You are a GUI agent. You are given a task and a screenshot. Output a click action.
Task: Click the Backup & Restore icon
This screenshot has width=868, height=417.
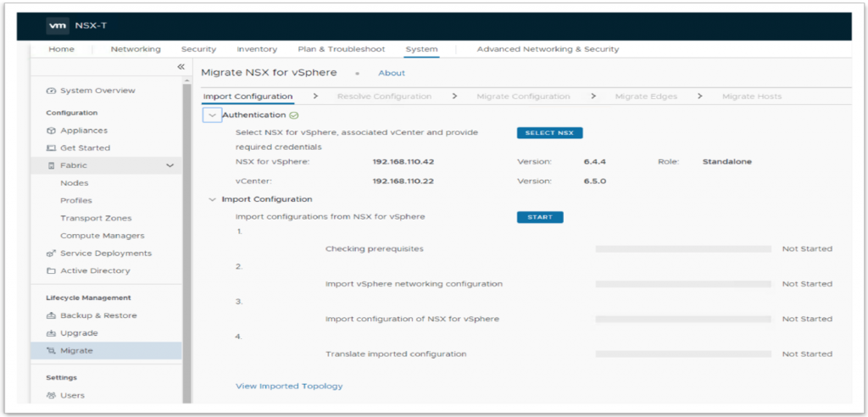click(x=52, y=315)
